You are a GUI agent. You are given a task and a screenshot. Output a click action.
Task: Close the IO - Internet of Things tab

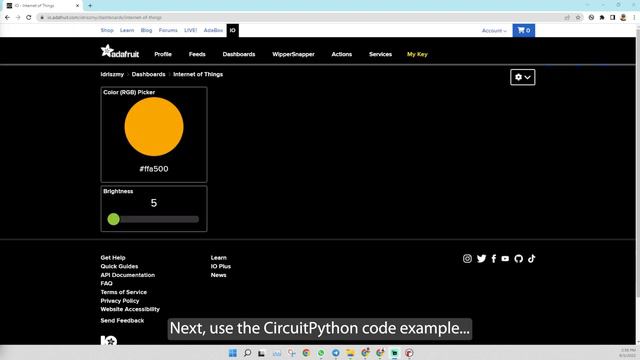point(77,6)
